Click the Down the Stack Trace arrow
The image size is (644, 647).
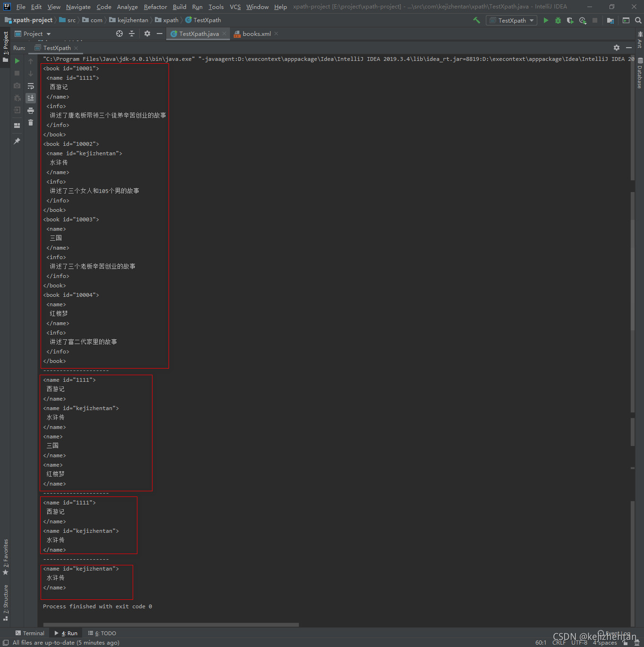(31, 73)
